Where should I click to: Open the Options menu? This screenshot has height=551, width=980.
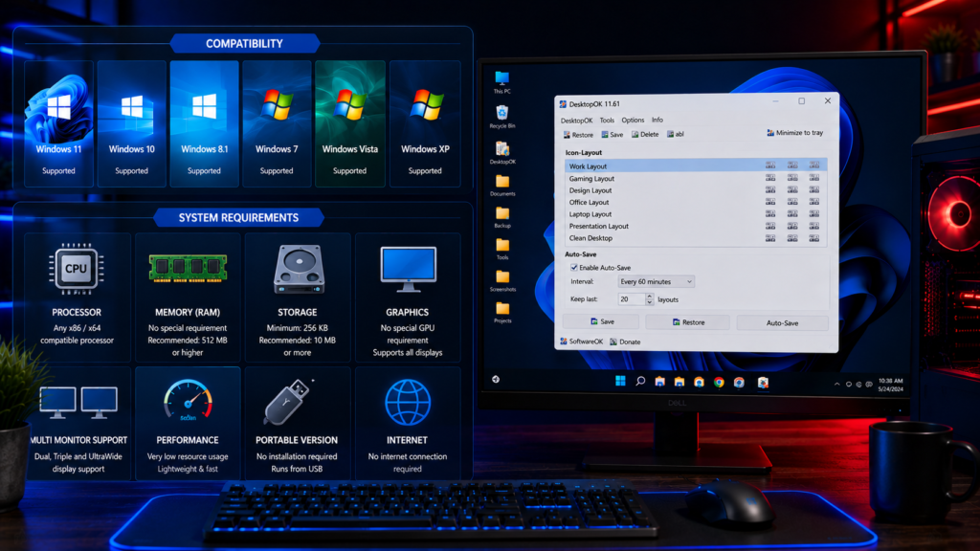[633, 120]
